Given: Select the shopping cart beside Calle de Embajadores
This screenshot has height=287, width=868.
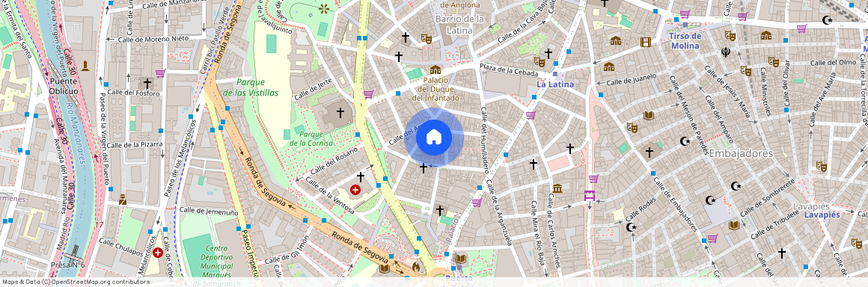Looking at the screenshot, I should click(712, 238).
